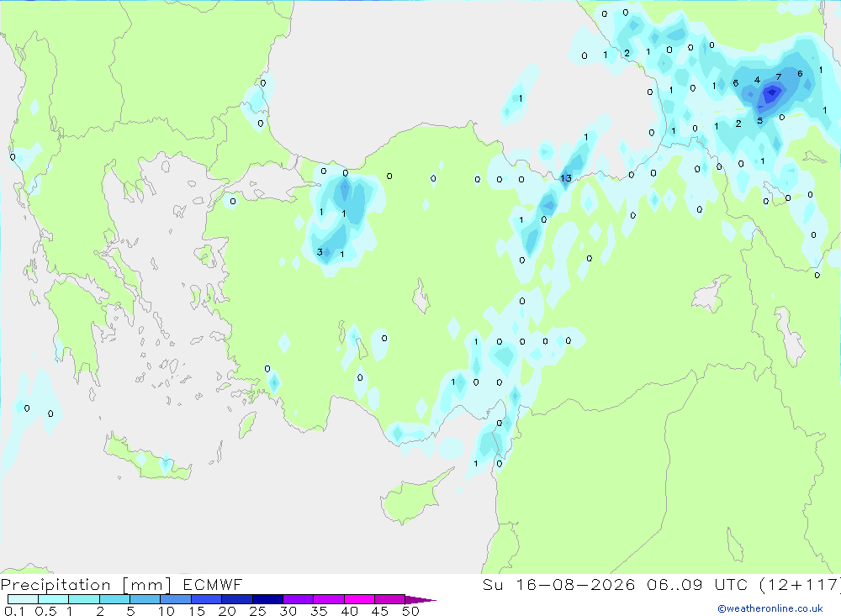
Task: Click the legend scale label '0.1'
Action: tap(14, 611)
